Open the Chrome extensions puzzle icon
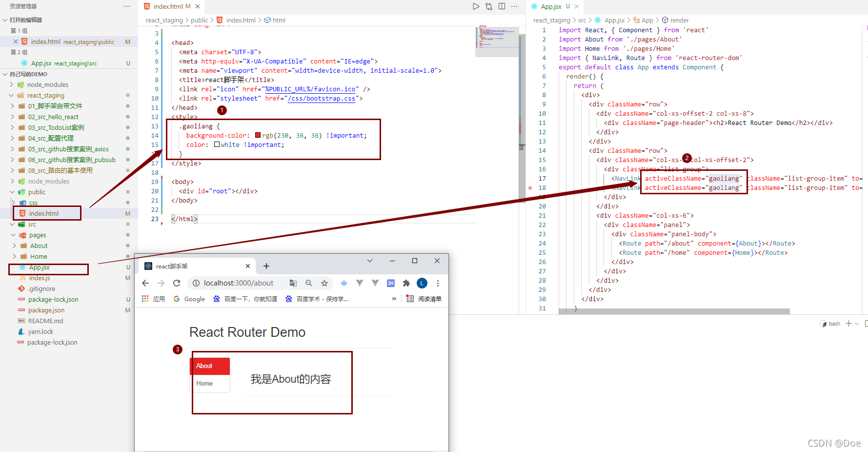The width and height of the screenshot is (868, 452). coord(405,283)
